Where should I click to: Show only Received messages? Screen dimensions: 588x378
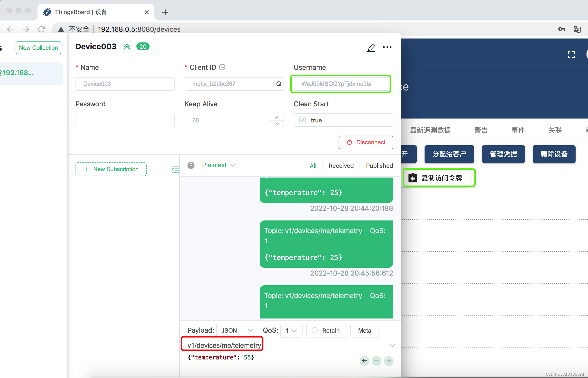(x=341, y=166)
